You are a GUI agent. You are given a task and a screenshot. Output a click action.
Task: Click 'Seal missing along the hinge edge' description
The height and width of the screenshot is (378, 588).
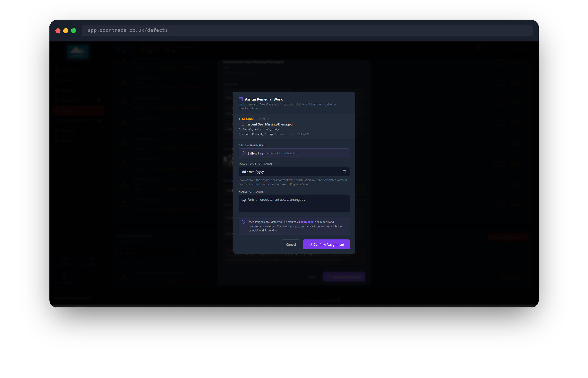259,129
